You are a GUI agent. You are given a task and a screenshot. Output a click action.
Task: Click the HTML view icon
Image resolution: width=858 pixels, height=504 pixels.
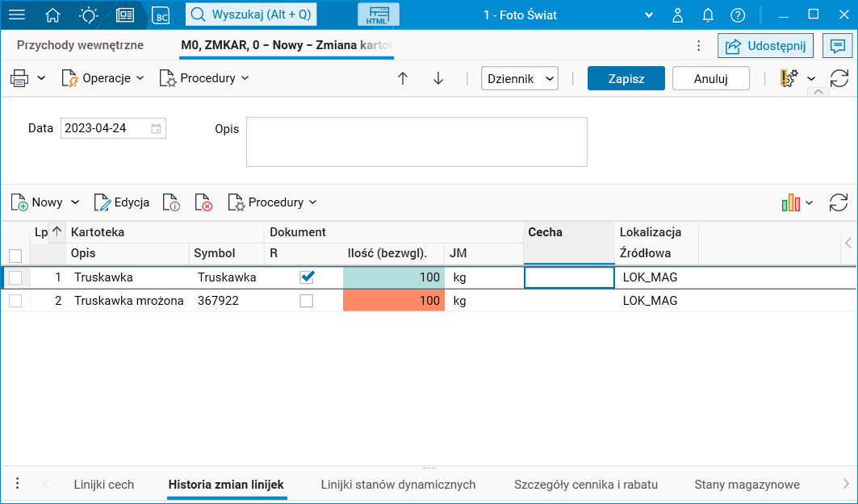(378, 15)
